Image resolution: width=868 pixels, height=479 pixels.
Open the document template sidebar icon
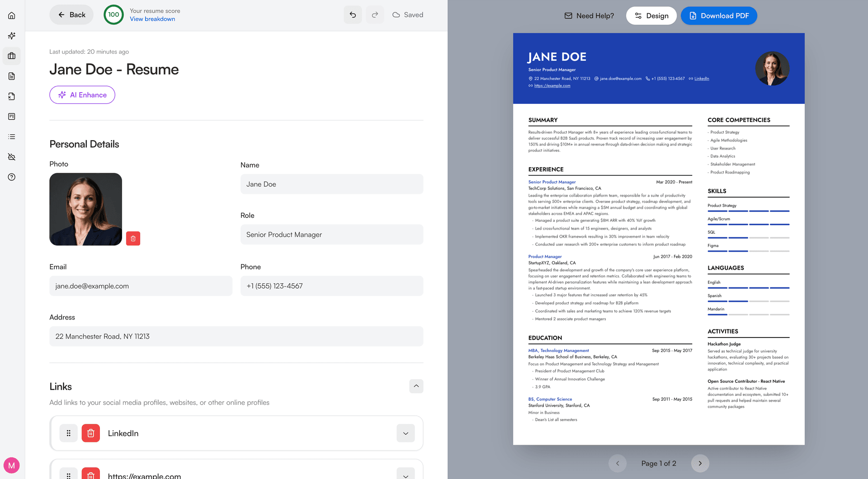coord(11,76)
